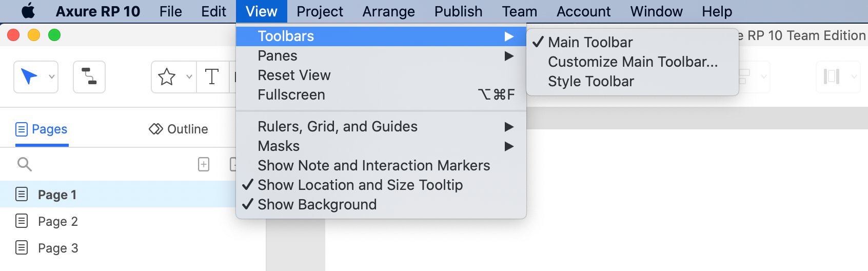The image size is (868, 271).
Task: Open the Apple menu
Action: click(28, 11)
